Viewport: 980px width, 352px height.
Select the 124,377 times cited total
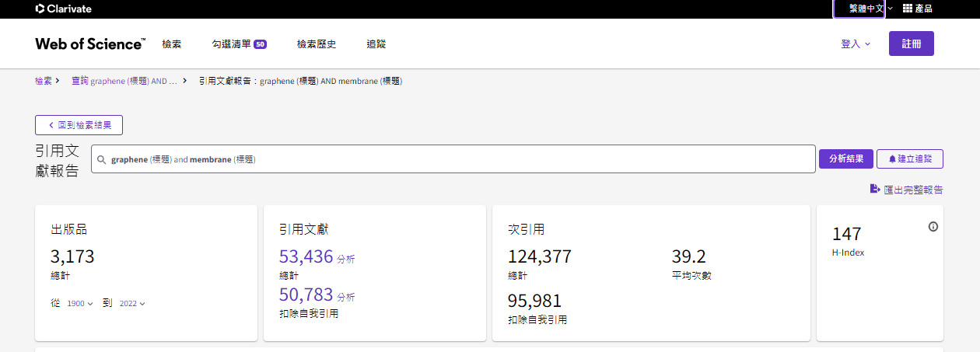[x=540, y=256]
